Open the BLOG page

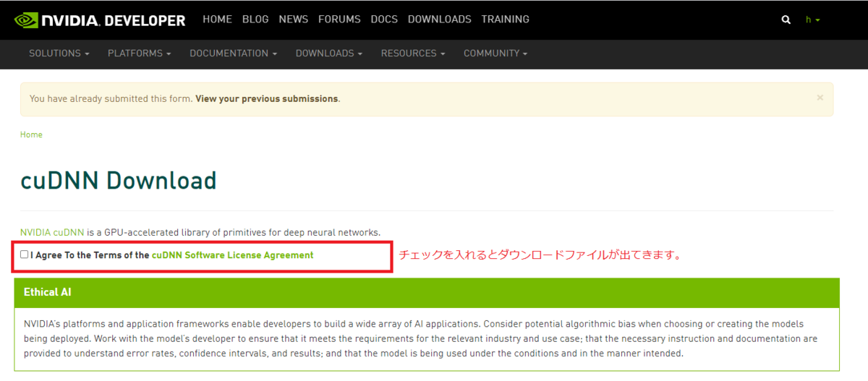pyautogui.click(x=255, y=20)
